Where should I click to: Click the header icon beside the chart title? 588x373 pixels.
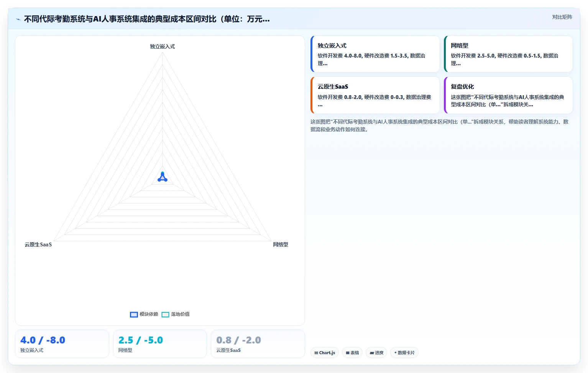[x=18, y=19]
